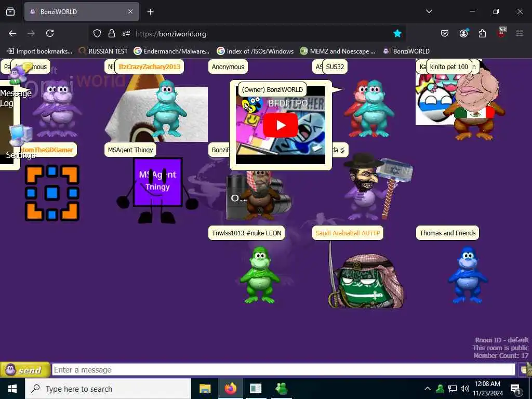
Task: Open the Firefox View icon
Action: (10, 11)
